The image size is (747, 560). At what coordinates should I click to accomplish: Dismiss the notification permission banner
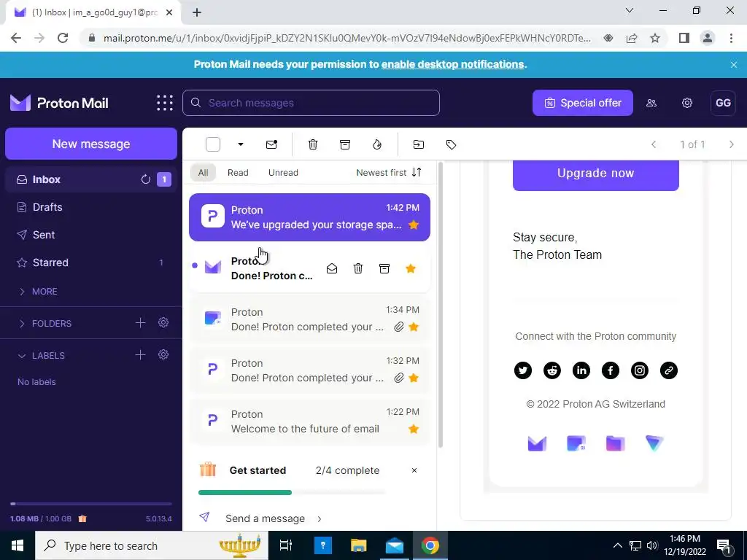pos(734,65)
